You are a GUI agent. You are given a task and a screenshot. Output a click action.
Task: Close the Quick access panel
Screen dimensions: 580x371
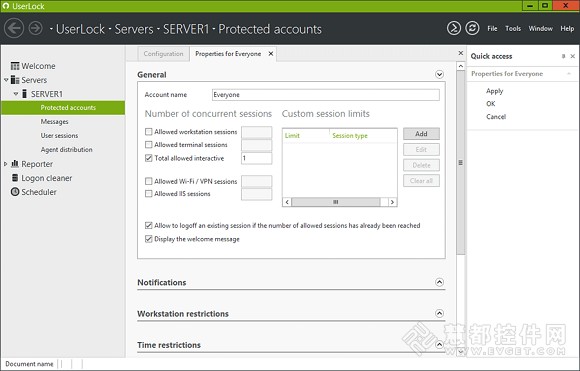click(x=573, y=56)
